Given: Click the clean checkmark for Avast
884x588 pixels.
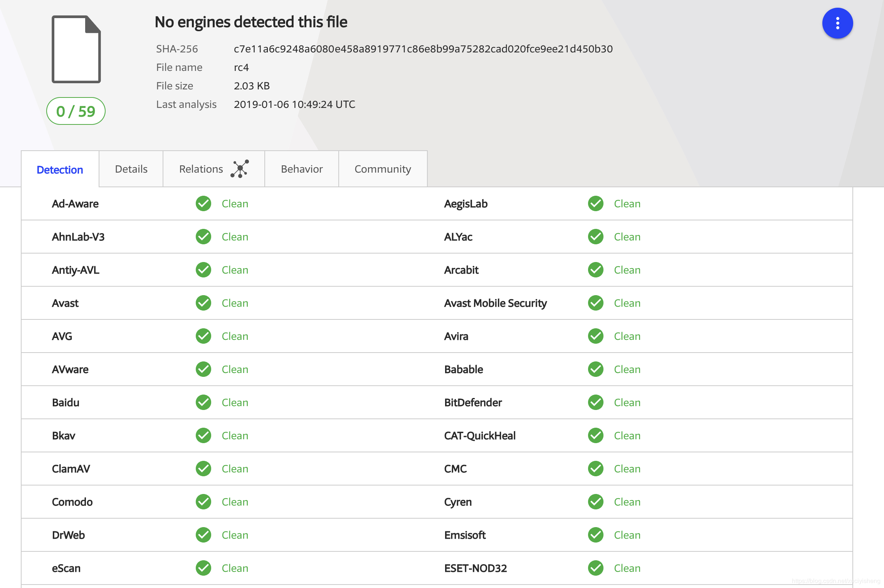Looking at the screenshot, I should [203, 303].
